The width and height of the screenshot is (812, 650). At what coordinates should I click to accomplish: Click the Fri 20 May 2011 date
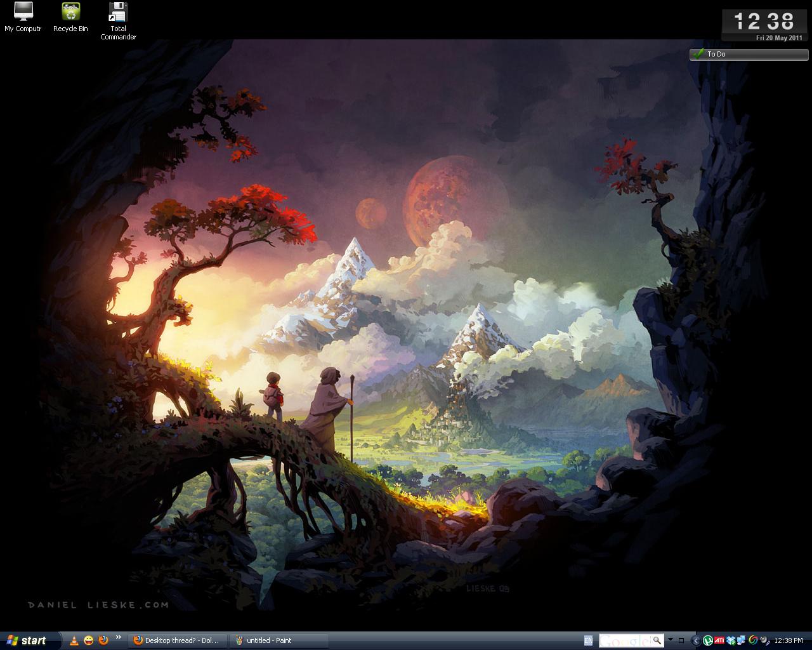tap(780, 37)
